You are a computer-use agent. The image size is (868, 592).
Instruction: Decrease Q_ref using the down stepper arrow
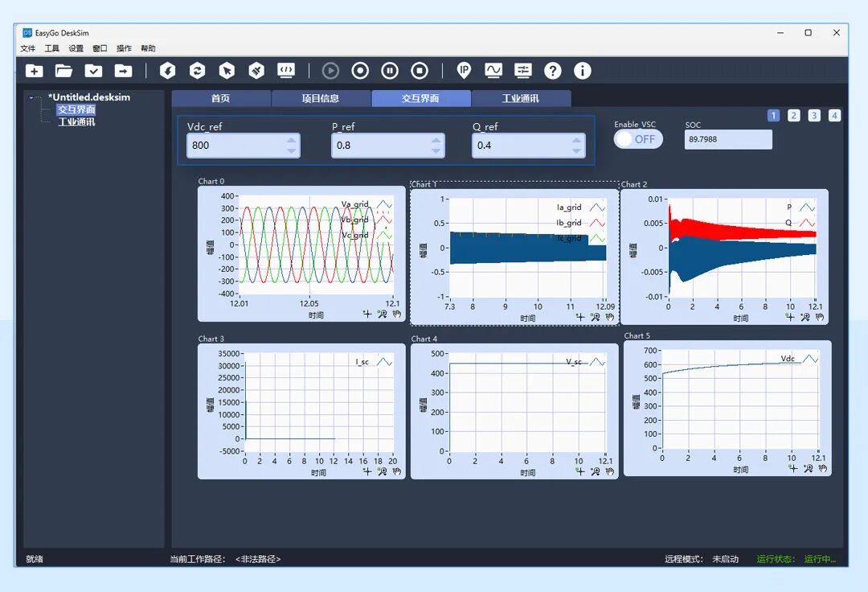coord(576,150)
